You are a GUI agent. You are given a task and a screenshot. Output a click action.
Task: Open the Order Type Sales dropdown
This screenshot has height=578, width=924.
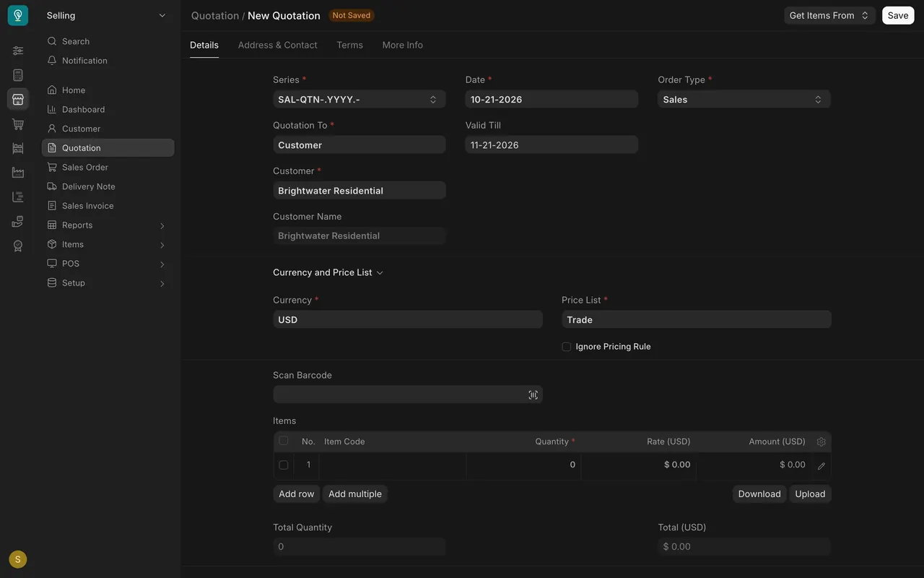(x=744, y=100)
